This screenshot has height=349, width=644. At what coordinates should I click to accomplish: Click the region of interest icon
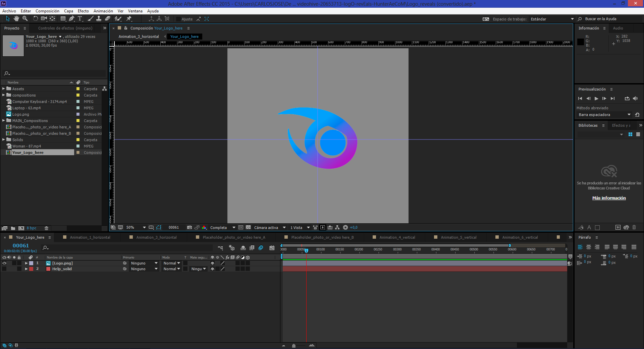tap(241, 227)
